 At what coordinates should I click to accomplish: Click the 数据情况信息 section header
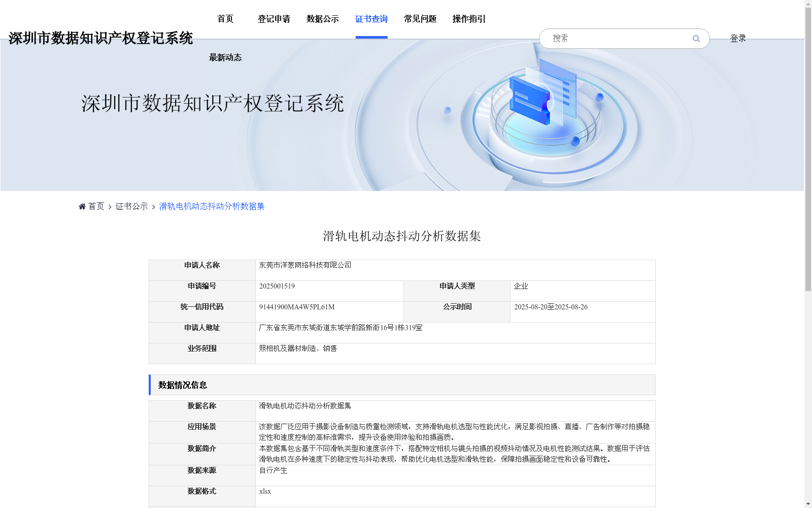[402, 385]
